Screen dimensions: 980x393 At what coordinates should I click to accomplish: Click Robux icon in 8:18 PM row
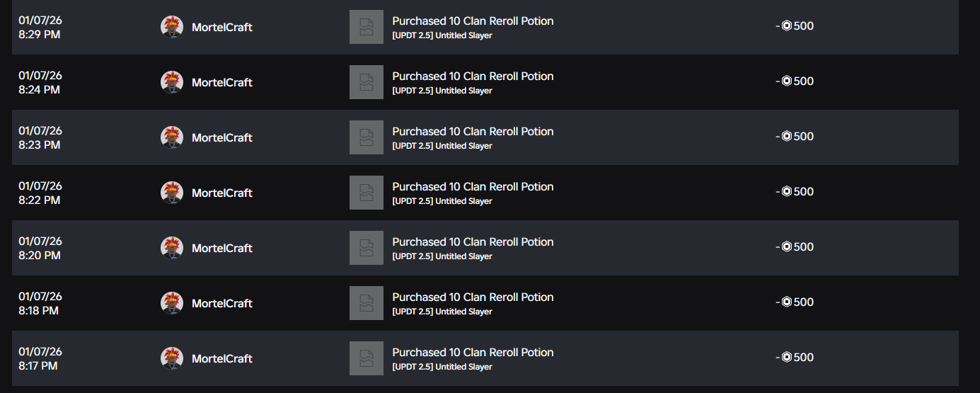tap(786, 302)
